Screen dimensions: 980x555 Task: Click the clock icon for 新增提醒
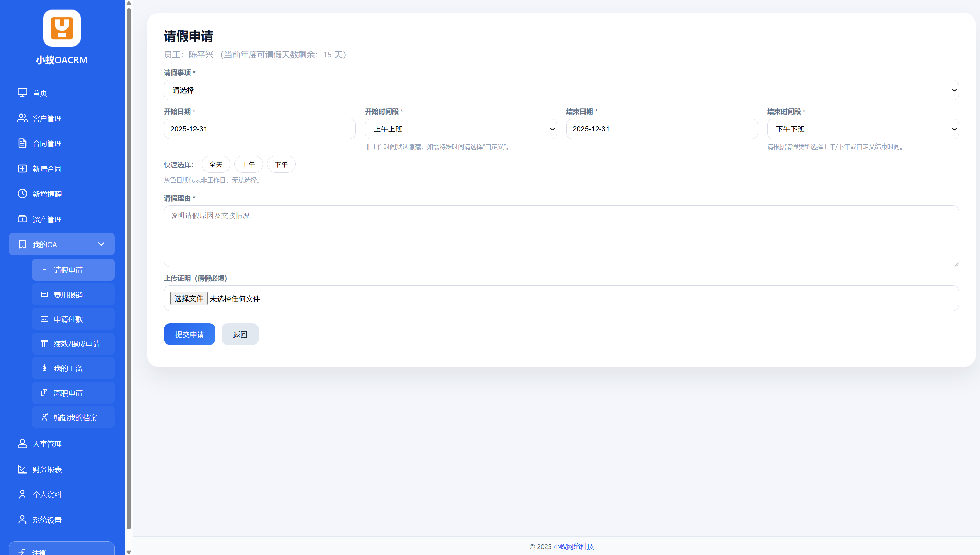coord(22,194)
